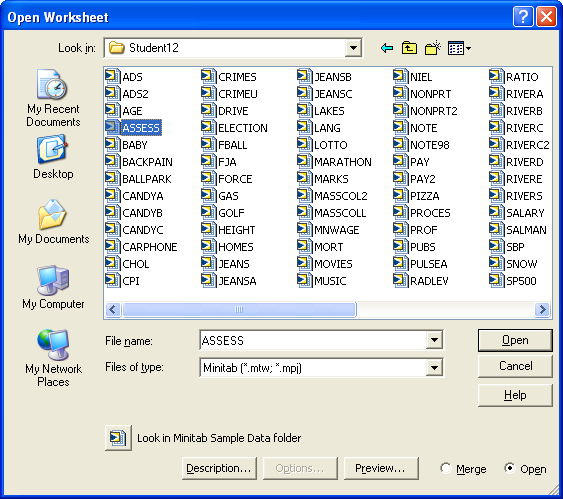Go up one folder level
563x499 pixels.
point(409,48)
